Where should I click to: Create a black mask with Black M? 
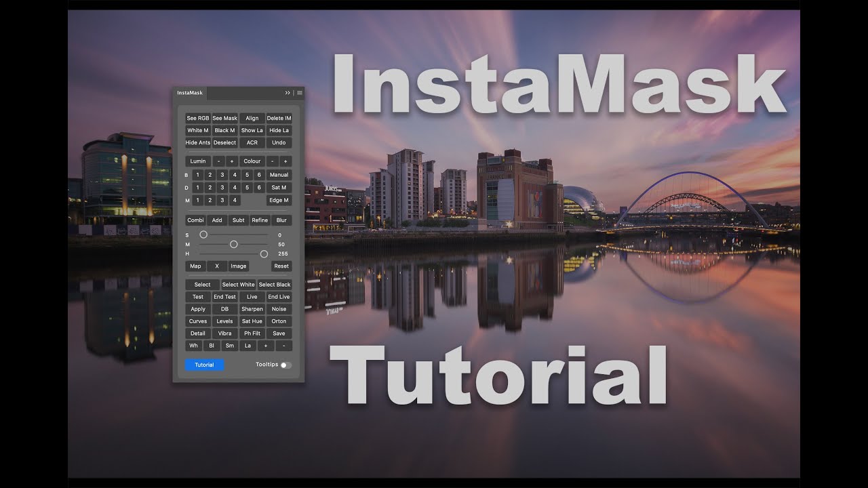(225, 130)
